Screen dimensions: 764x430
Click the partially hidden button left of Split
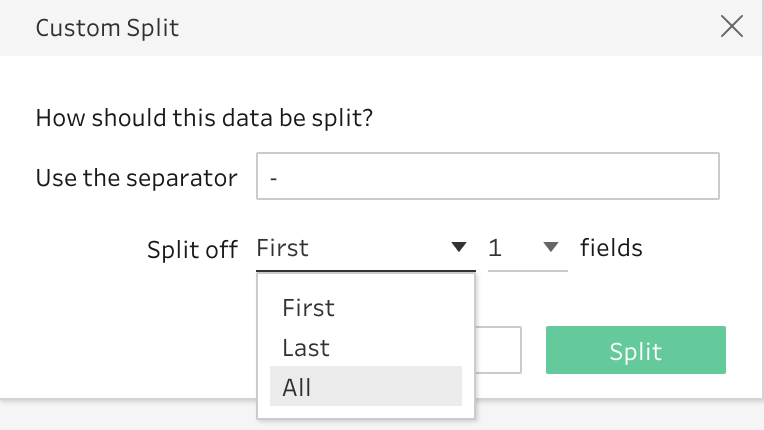[498, 350]
